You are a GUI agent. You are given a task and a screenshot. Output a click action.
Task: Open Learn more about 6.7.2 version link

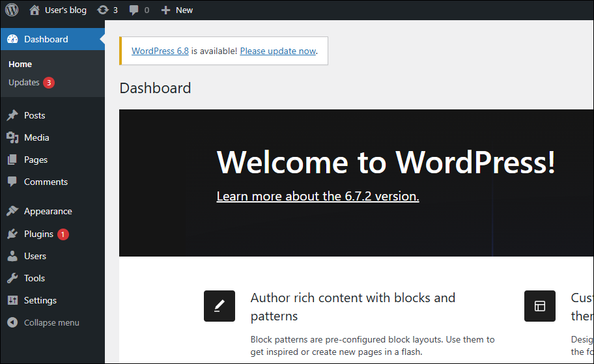(318, 196)
